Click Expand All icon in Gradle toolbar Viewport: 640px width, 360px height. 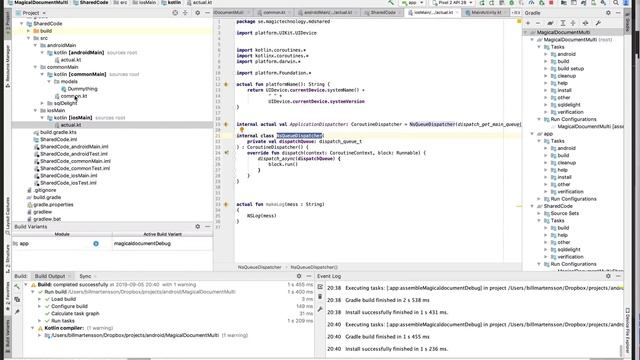coord(563,23)
